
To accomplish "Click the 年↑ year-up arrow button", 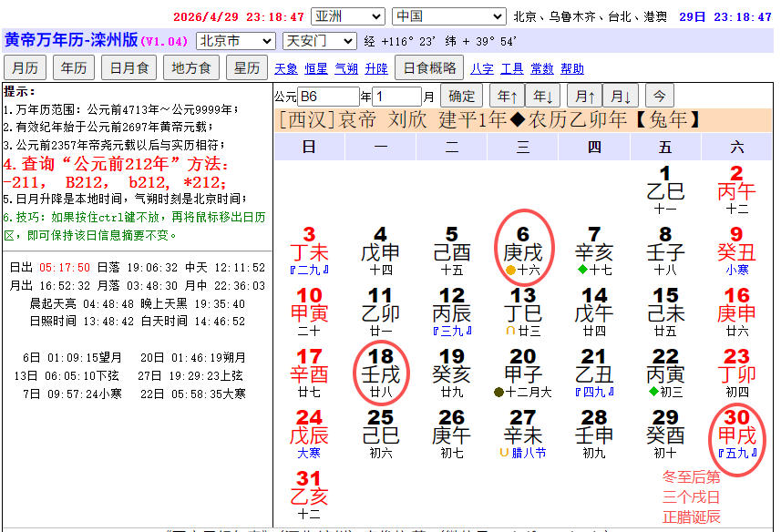I will [x=507, y=96].
